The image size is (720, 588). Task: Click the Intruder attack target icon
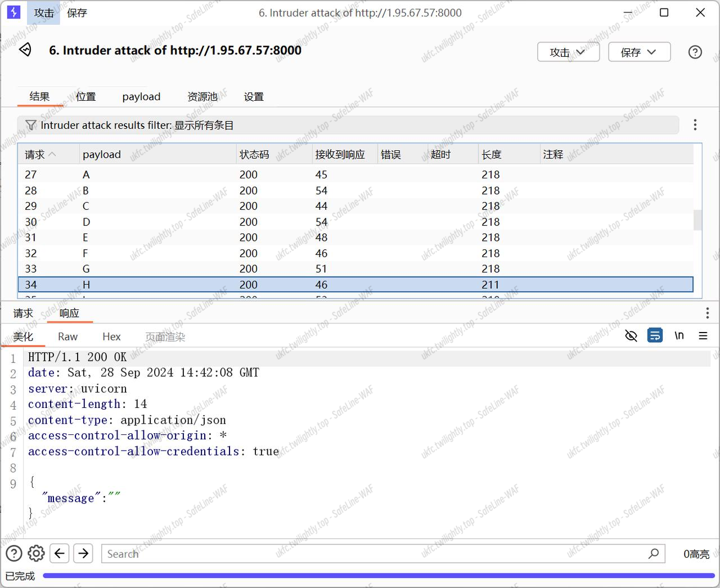tap(25, 50)
